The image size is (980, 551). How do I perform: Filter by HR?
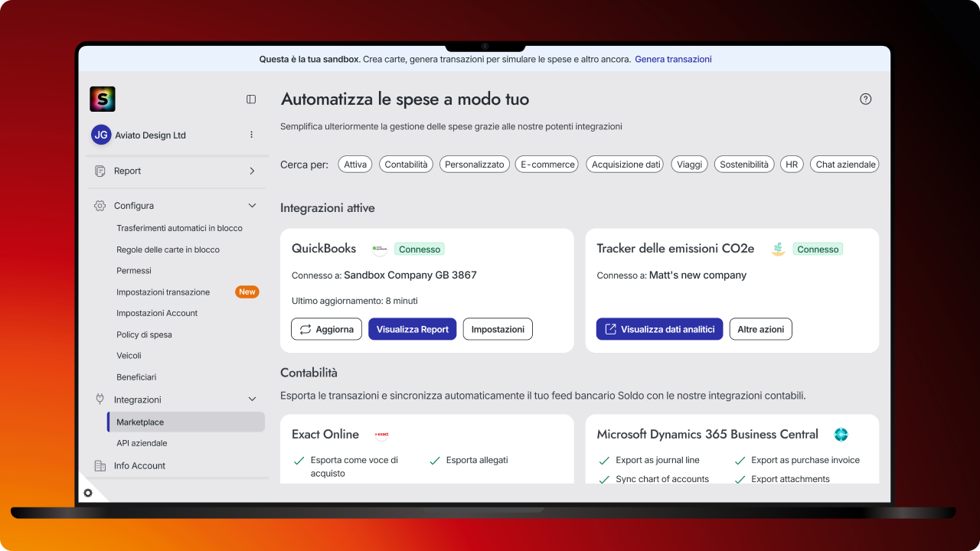[792, 165]
